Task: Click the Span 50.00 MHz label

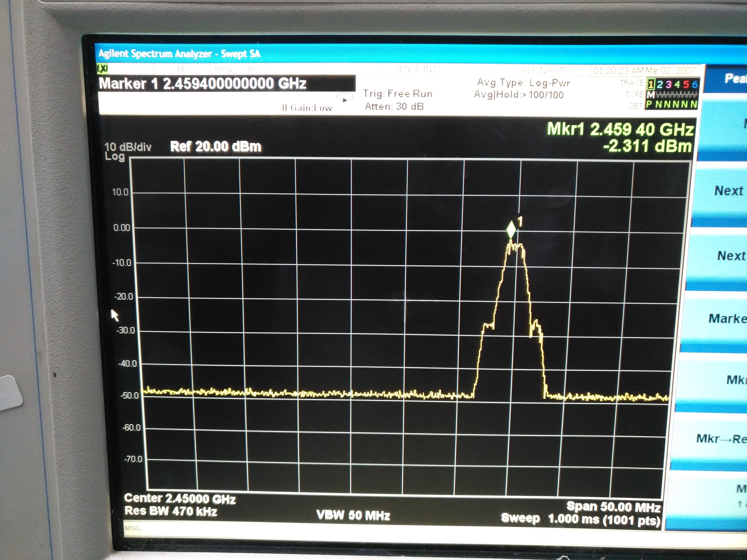Action: click(613, 507)
